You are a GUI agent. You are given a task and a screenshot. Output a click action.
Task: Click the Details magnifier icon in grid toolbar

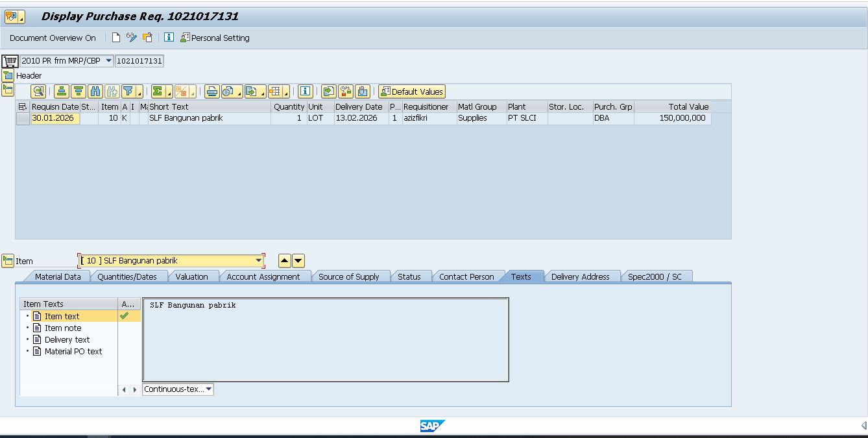click(38, 91)
